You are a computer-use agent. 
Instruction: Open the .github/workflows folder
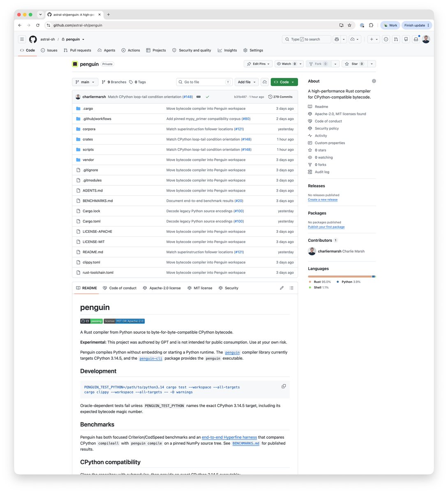click(x=97, y=119)
